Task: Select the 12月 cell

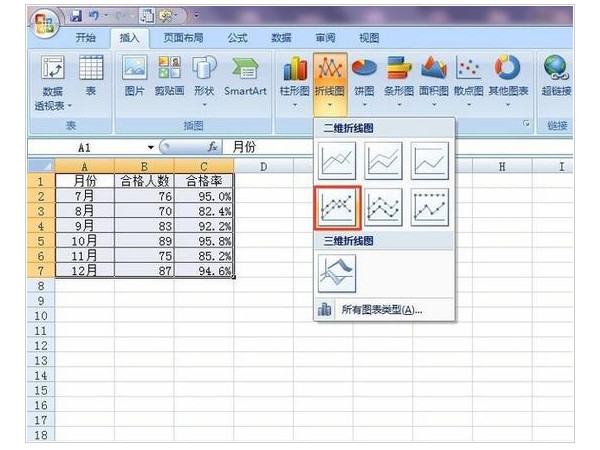Action: [x=85, y=271]
